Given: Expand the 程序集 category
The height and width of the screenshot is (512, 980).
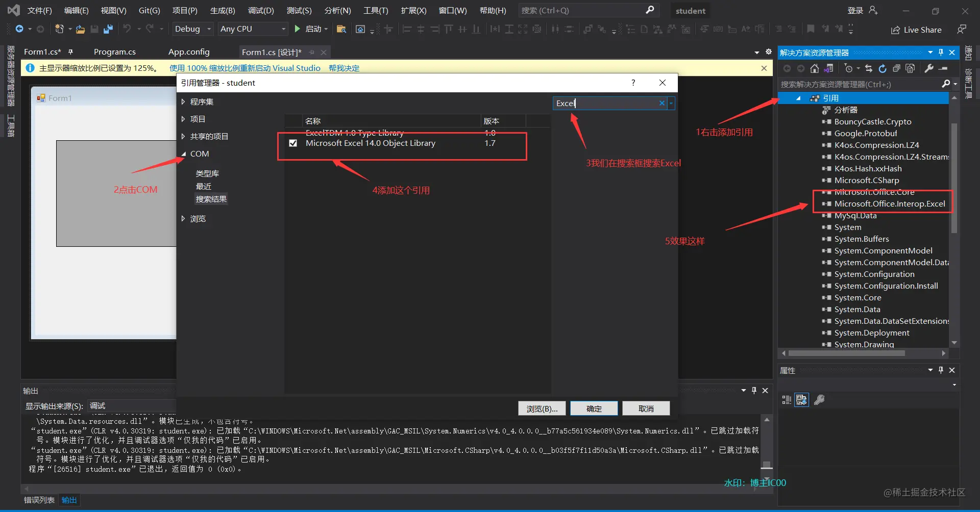Looking at the screenshot, I should click(183, 102).
